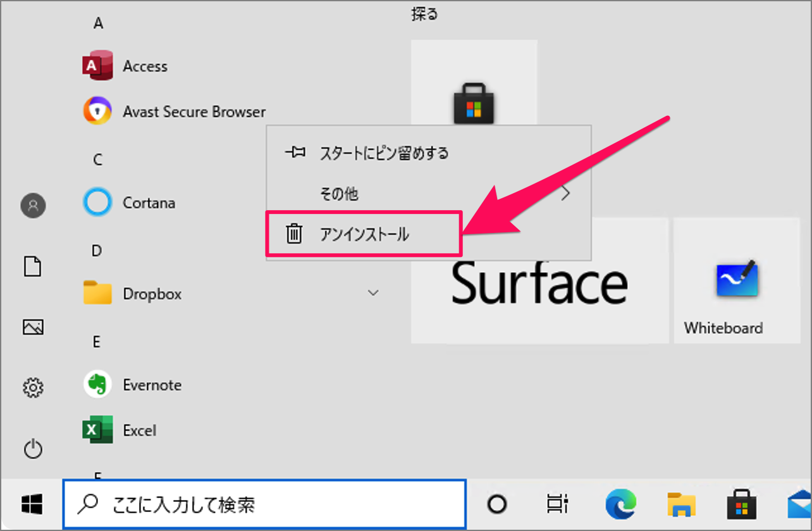Expand the Dropbox folder chevron
The width and height of the screenshot is (812, 531).
(x=373, y=293)
